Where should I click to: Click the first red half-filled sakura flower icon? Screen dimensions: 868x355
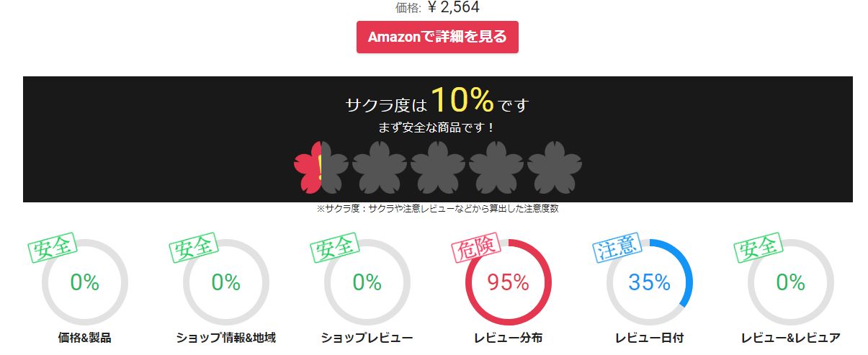tap(321, 167)
